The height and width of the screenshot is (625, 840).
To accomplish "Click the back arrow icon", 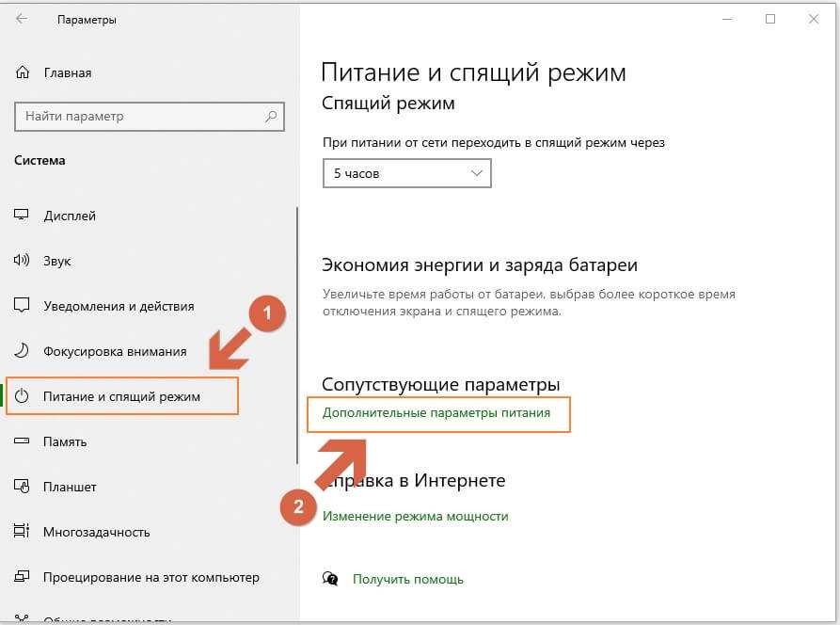I will (x=22, y=20).
